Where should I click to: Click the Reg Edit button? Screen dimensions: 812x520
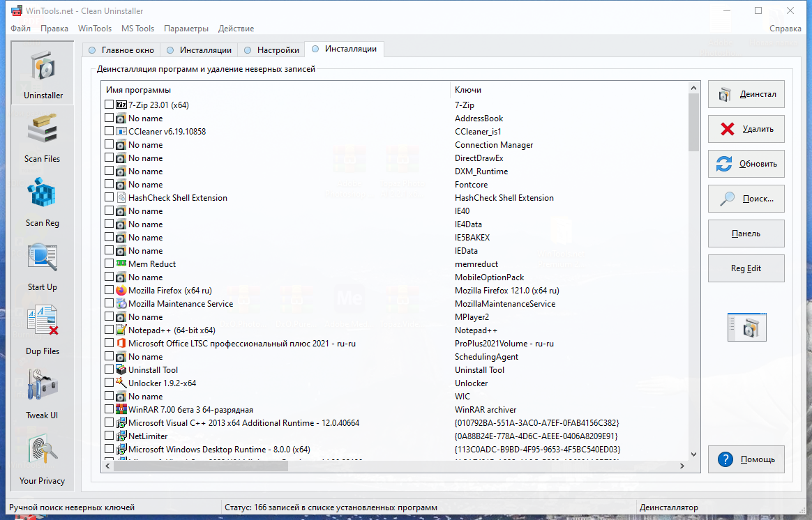click(746, 268)
